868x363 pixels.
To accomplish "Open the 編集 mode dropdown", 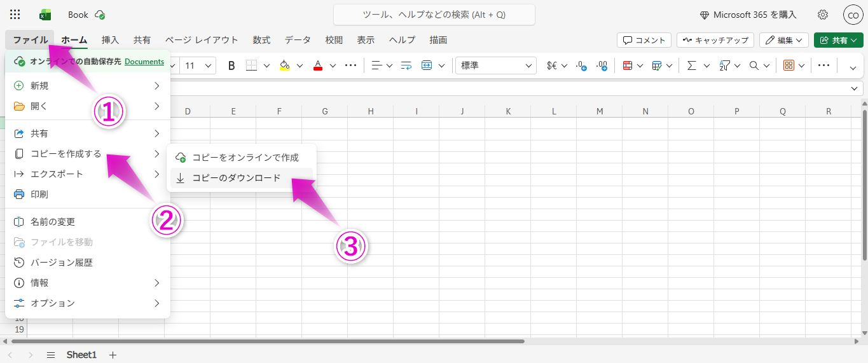I will coord(783,40).
